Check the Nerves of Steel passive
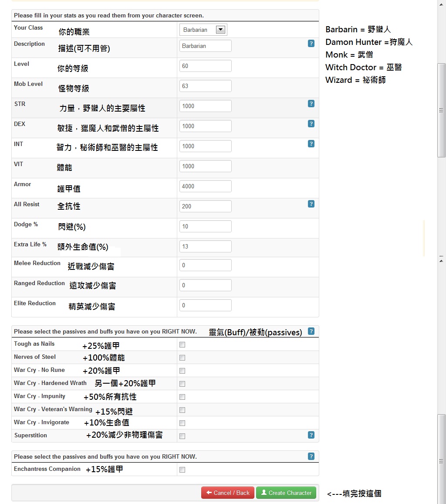Viewport: 446px width, 504px height. 182,358
